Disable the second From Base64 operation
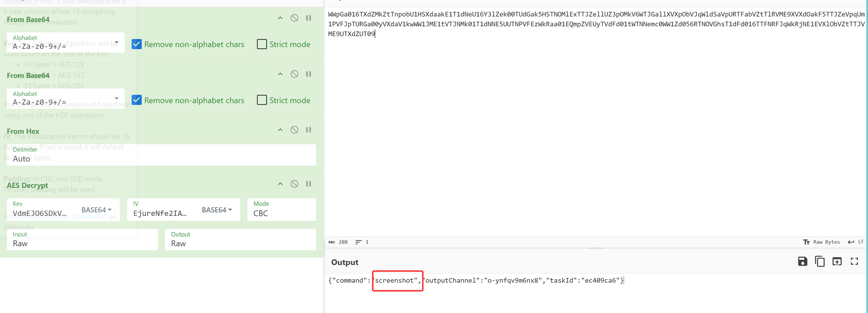This screenshot has width=868, height=313. 294,74
